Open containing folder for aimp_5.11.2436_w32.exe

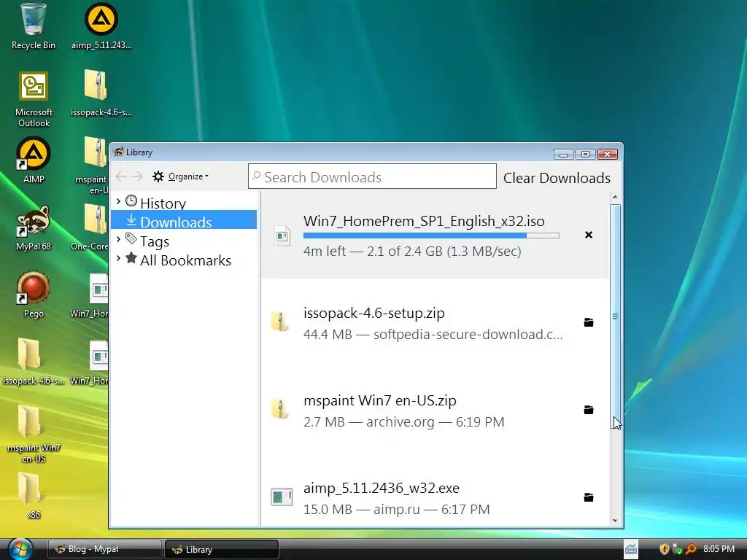click(x=589, y=497)
